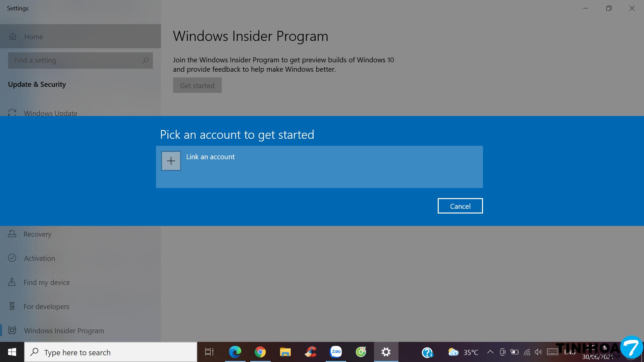Open Windows Insider Program sidebar item
The width and height of the screenshot is (644, 362).
coord(64,330)
